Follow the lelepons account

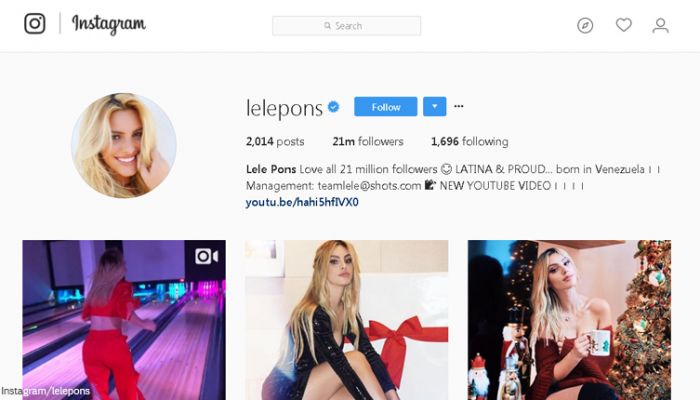[x=386, y=107]
